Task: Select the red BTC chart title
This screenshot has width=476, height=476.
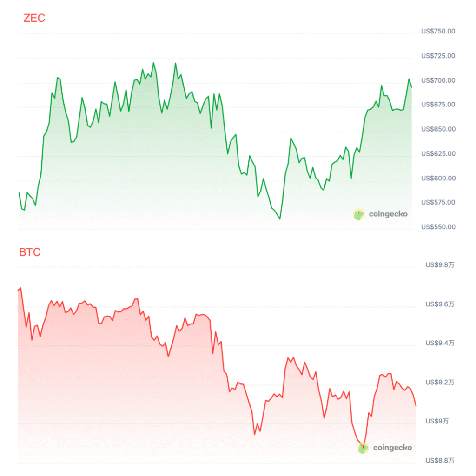Action: [30, 252]
